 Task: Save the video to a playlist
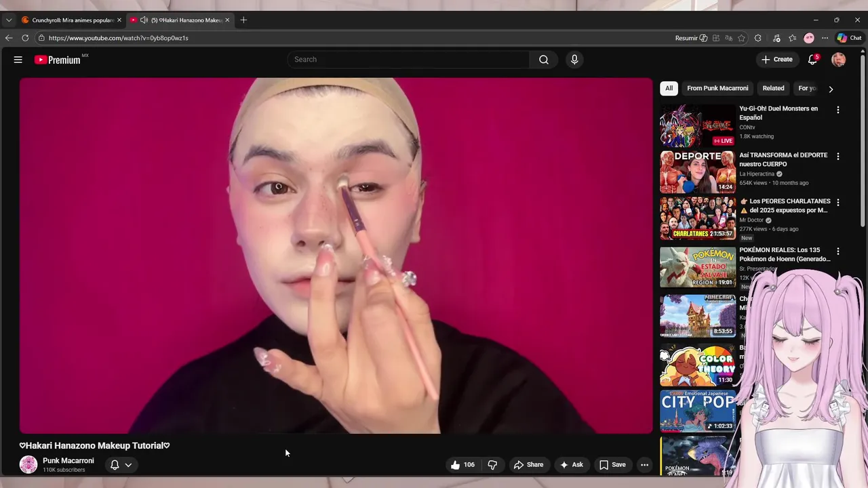click(612, 465)
